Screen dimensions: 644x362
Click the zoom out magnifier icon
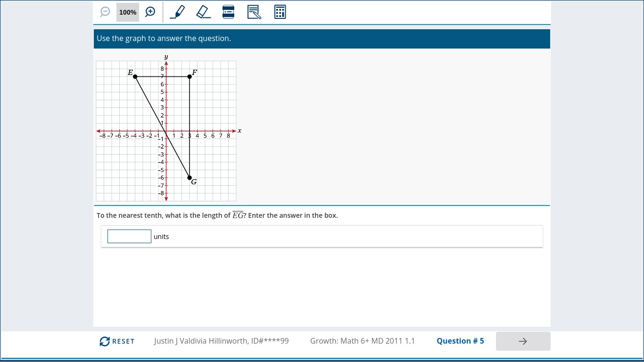click(105, 12)
